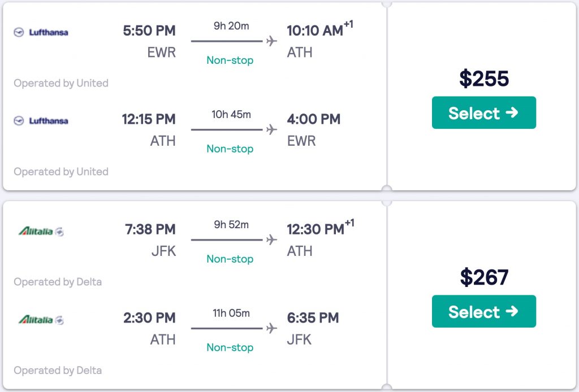This screenshot has height=392, width=579.
Task: Click the Alitalia logo on ATH return flight
Action: [41, 320]
